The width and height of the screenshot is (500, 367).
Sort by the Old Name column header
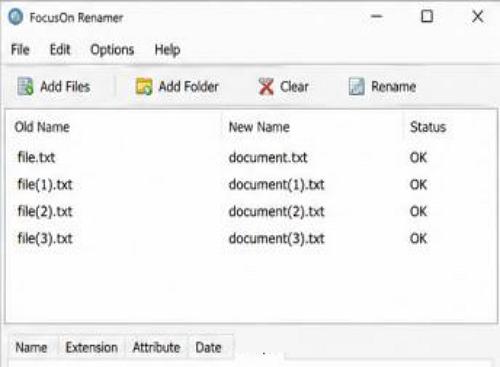pos(42,127)
